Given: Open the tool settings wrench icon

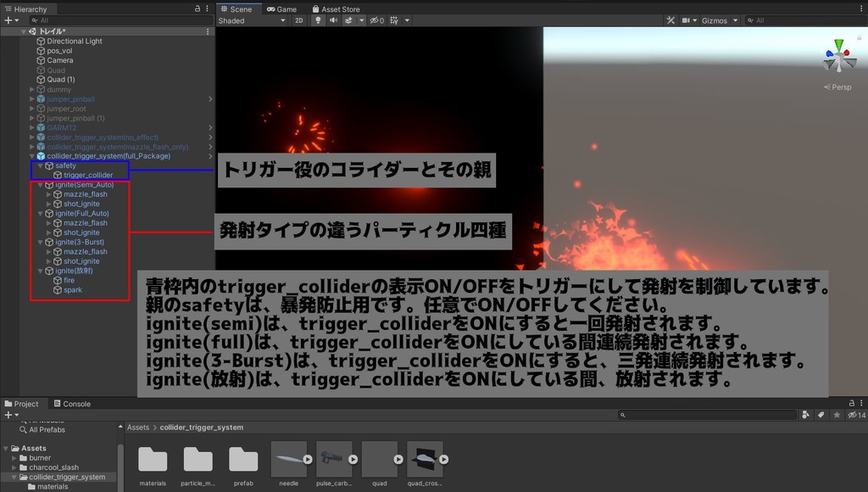Looking at the screenshot, I should tap(670, 20).
